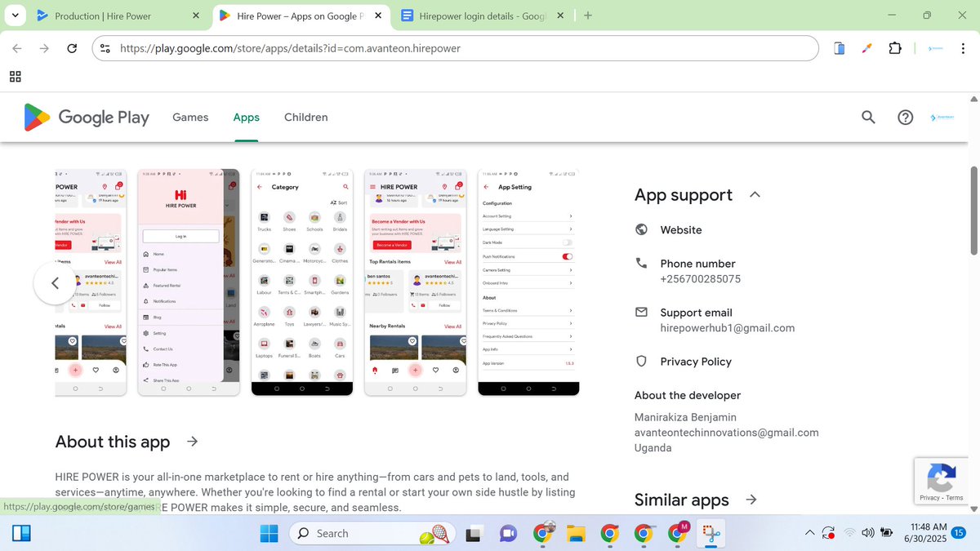The image size is (980, 551).
Task: Click the page vertical scrollbar thumb
Action: click(x=973, y=211)
